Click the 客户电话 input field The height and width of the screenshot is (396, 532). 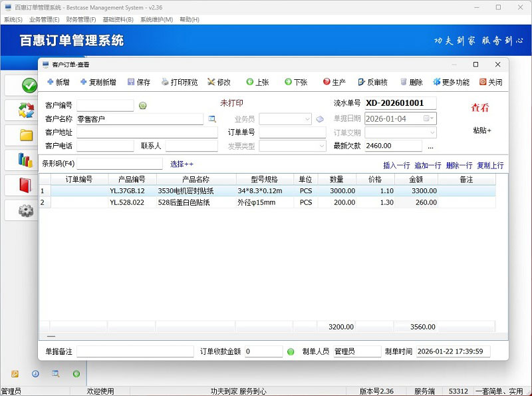105,146
